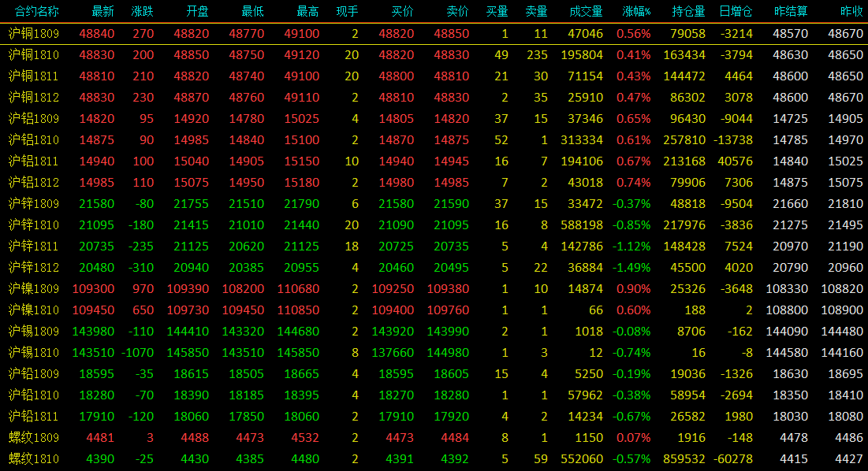Sort by 成交量 column header
The height and width of the screenshot is (471, 868).
click(x=587, y=11)
